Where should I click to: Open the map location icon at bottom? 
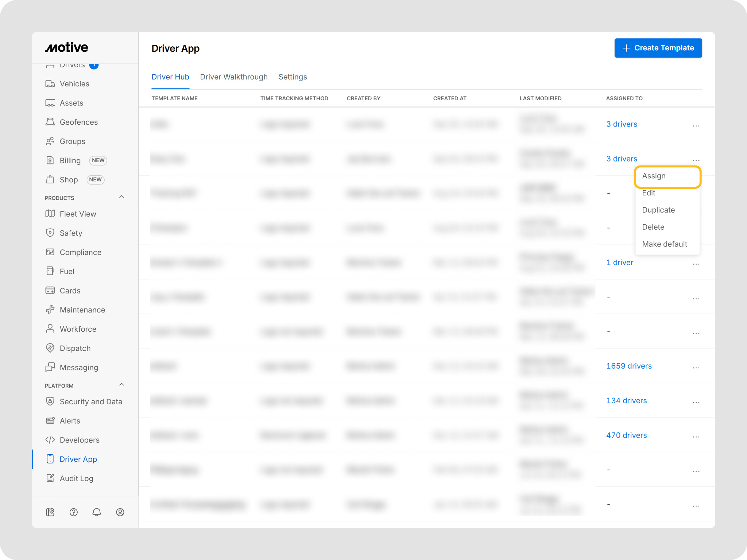point(50,512)
